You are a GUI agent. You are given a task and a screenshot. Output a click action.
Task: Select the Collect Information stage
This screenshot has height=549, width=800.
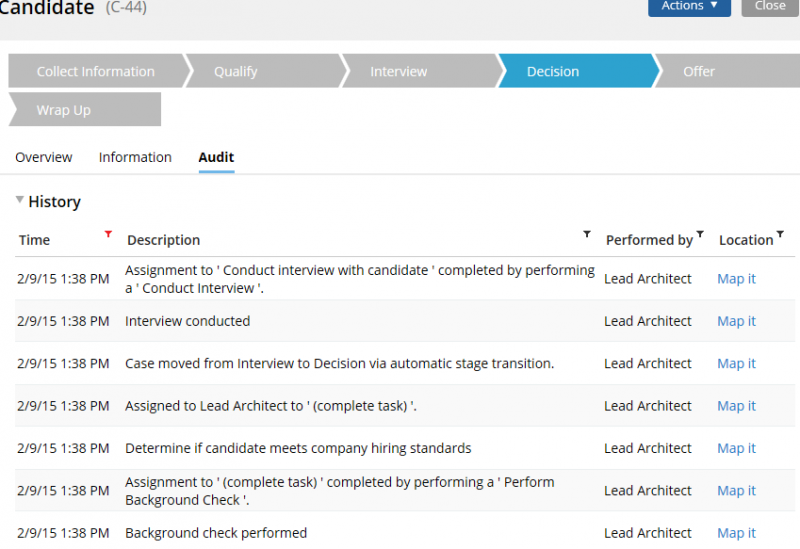[95, 71]
